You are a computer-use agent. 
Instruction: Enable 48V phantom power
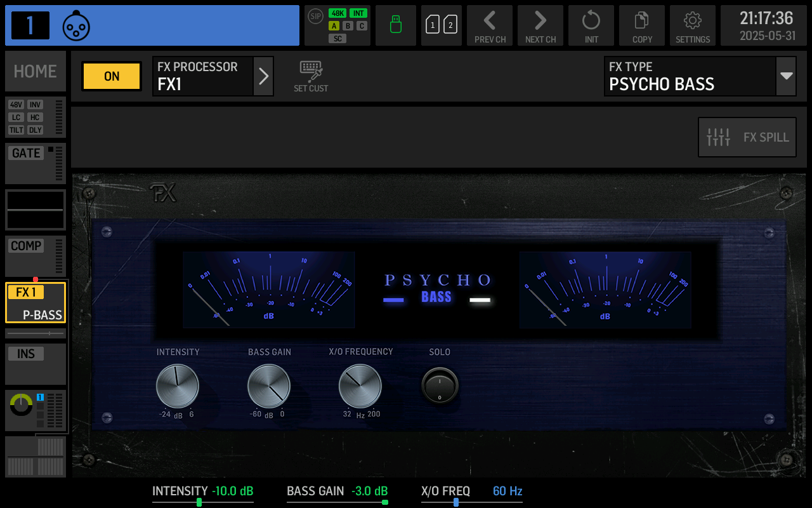[15, 104]
